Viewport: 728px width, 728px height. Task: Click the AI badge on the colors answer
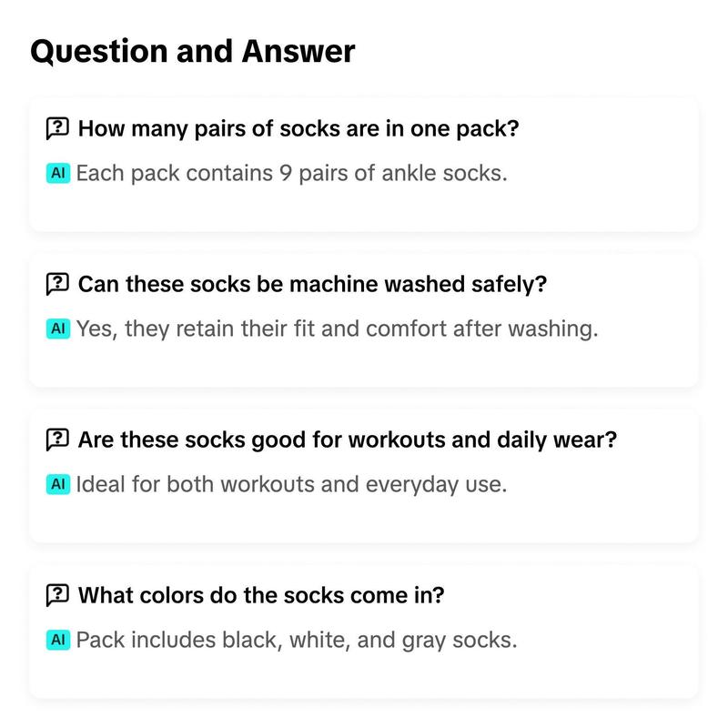click(58, 640)
